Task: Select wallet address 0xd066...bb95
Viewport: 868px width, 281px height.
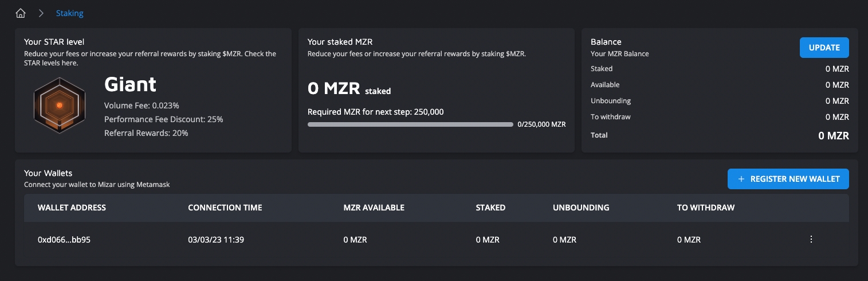Action: [x=64, y=240]
